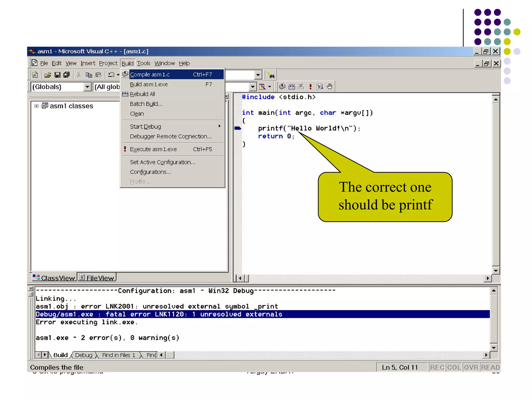The image size is (532, 399).
Task: Open the find combo box dropdown arrow
Action: coord(258,75)
